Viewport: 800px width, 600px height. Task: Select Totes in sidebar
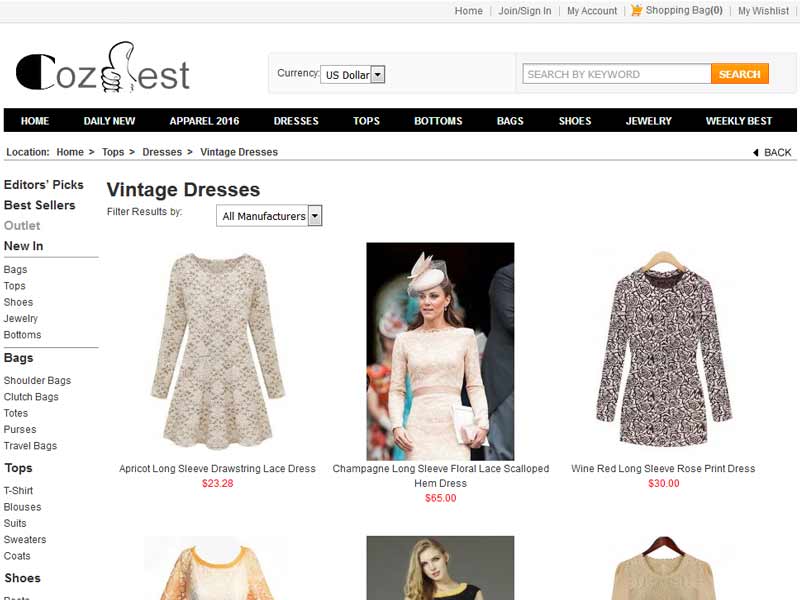pyautogui.click(x=16, y=413)
